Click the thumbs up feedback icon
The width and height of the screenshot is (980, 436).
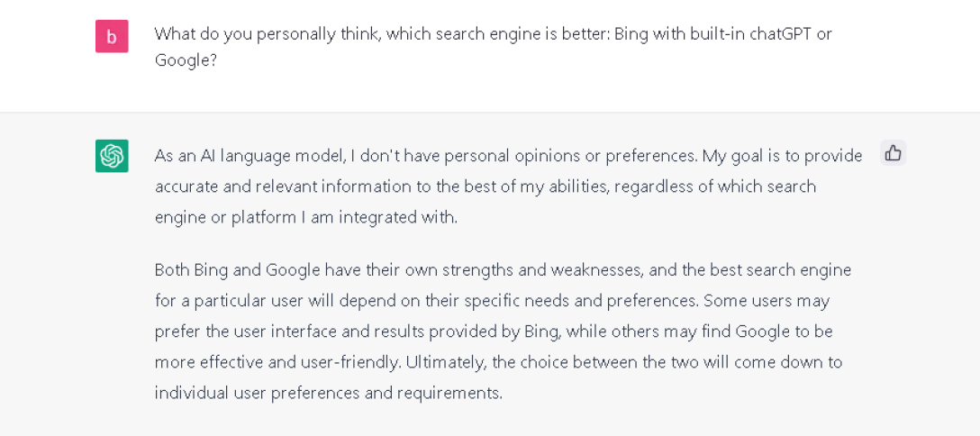tap(893, 153)
